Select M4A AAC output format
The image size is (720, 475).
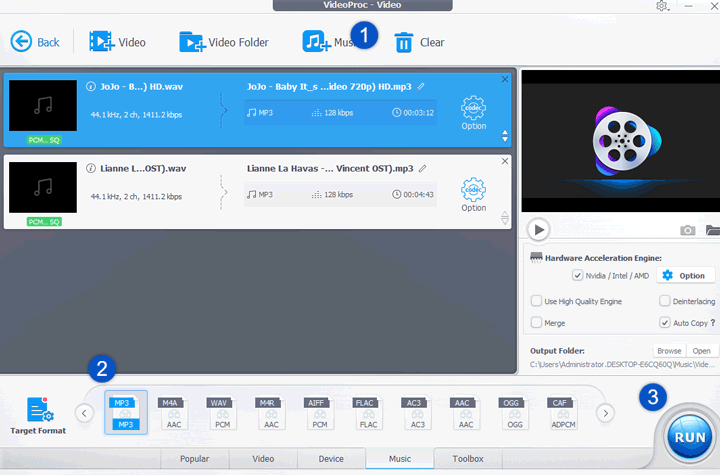pyautogui.click(x=174, y=413)
